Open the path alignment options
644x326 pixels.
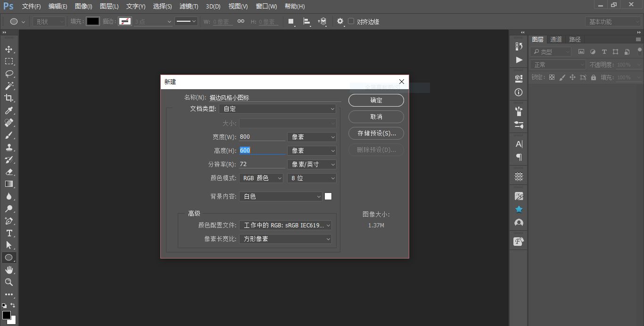coord(307,22)
